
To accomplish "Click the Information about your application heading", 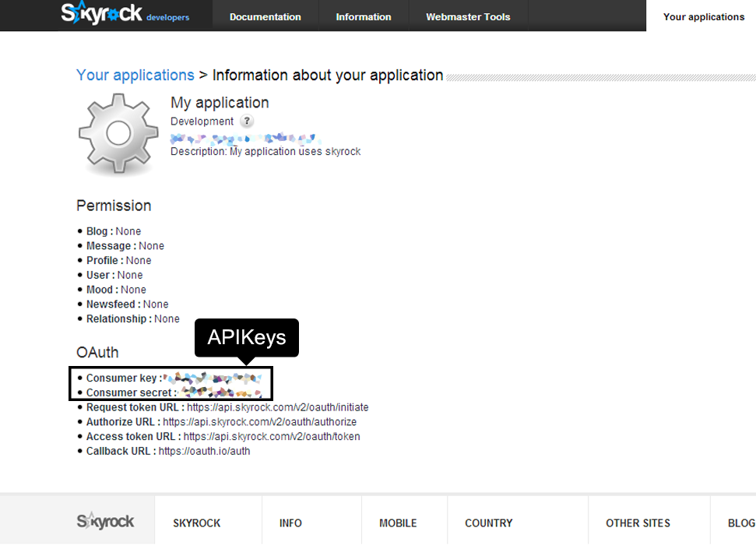I will (x=328, y=76).
